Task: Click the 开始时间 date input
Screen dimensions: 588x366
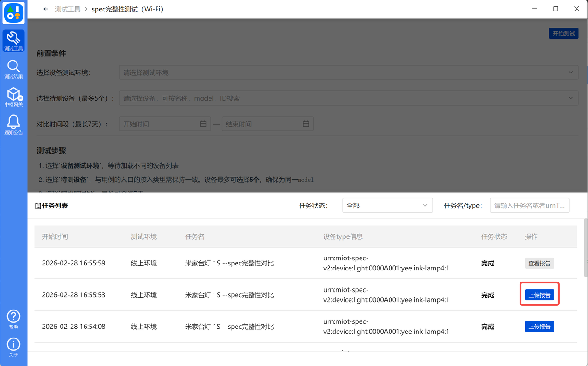Action: 165,124
